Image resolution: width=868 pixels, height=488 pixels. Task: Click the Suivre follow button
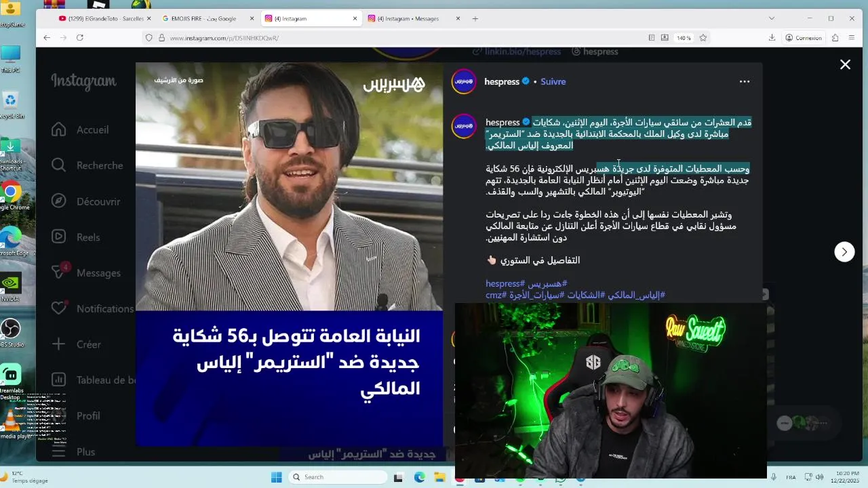click(x=553, y=81)
